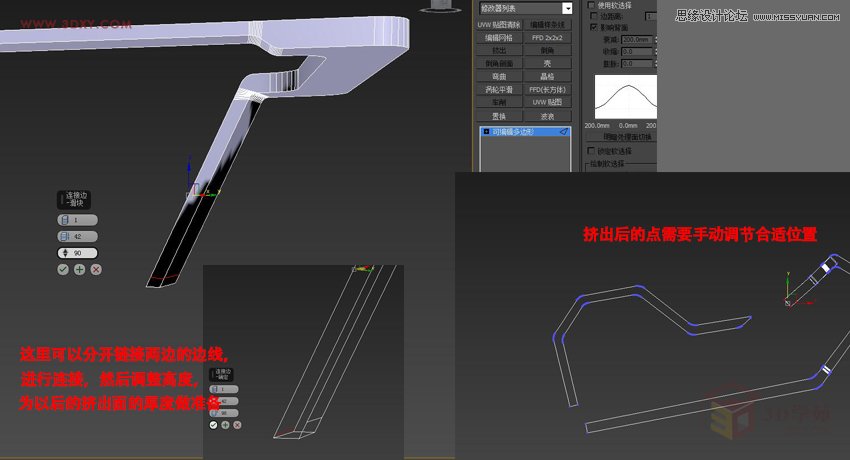850x460 pixels.
Task: Click the 编辑网格 modifier button
Action: coord(499,38)
